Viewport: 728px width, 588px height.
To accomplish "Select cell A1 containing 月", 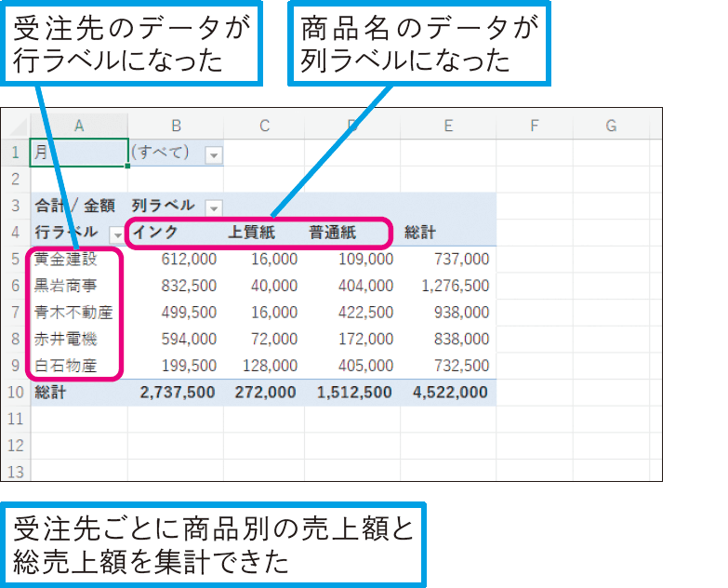I will (x=79, y=153).
